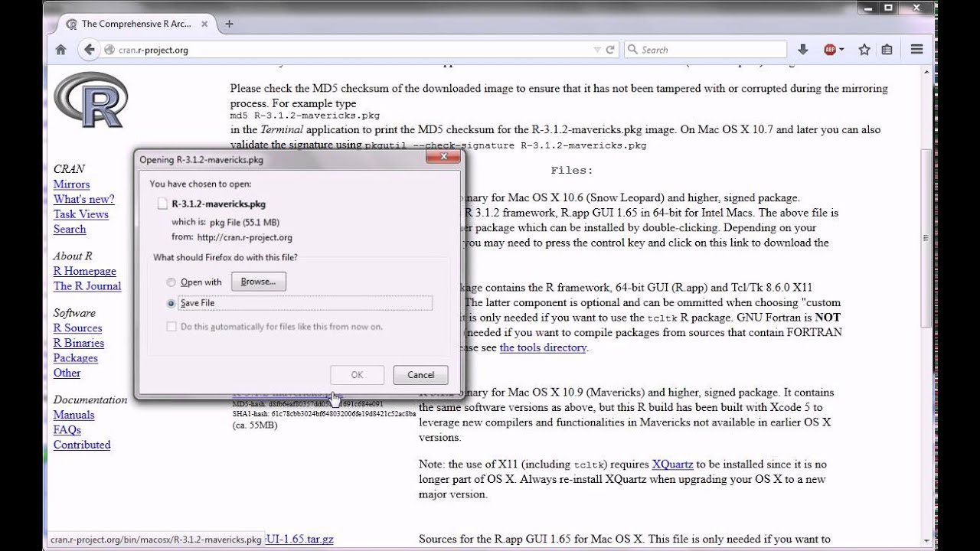Click the search magnifier icon
Viewport: 980px width, 551px height.
[x=633, y=50]
